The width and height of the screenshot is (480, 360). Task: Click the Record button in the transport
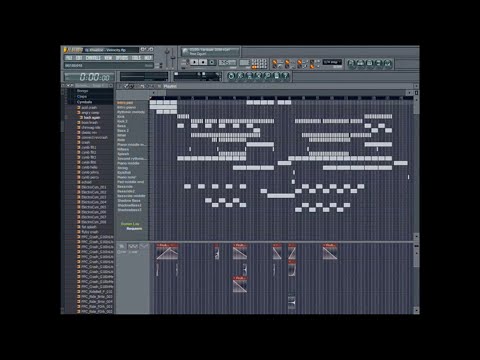pyautogui.click(x=212, y=62)
